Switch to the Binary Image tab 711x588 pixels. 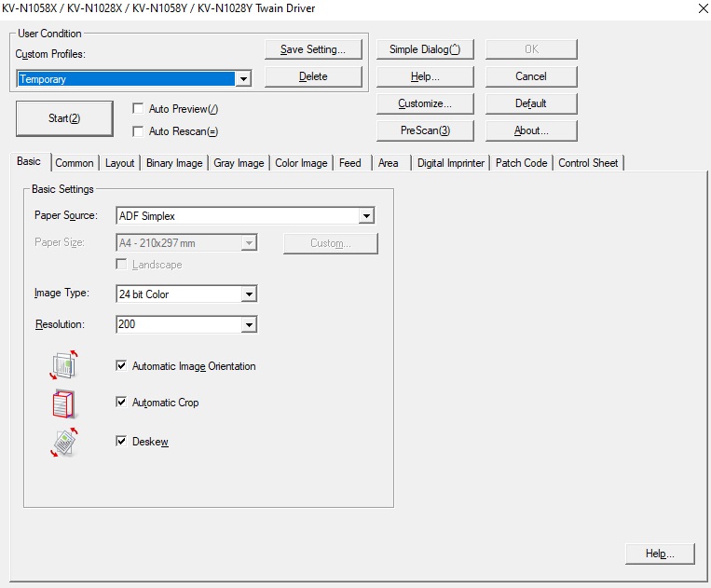(x=174, y=163)
